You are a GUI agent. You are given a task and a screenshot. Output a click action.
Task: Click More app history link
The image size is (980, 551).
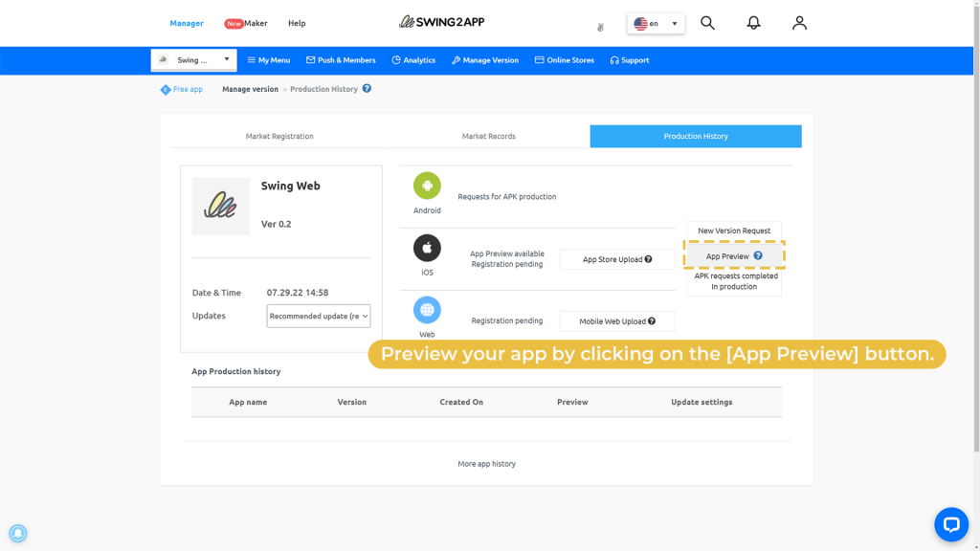coord(486,464)
